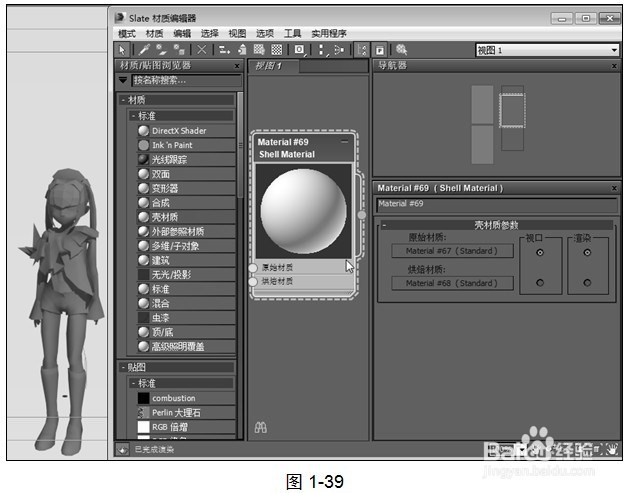630x493 pixels.
Task: Toggle Parameter Editor panel icon
Action: click(x=379, y=50)
